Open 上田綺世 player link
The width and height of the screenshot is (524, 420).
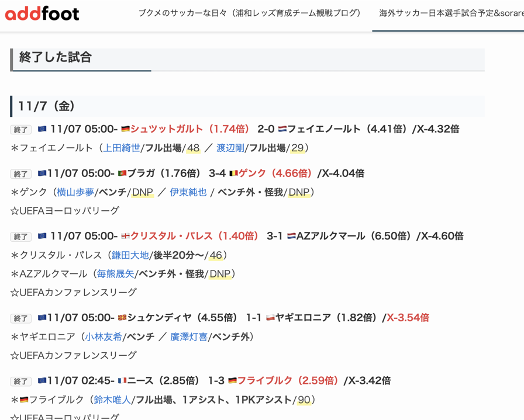(x=122, y=148)
